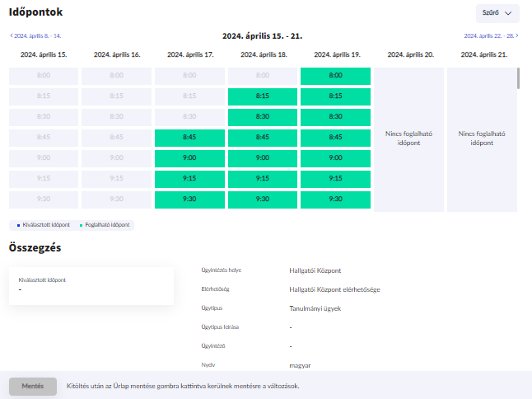Viewport: 532px width, 399px height.
Task: Open the Hallgatói Központ elérhetősége value
Action: coord(334,289)
